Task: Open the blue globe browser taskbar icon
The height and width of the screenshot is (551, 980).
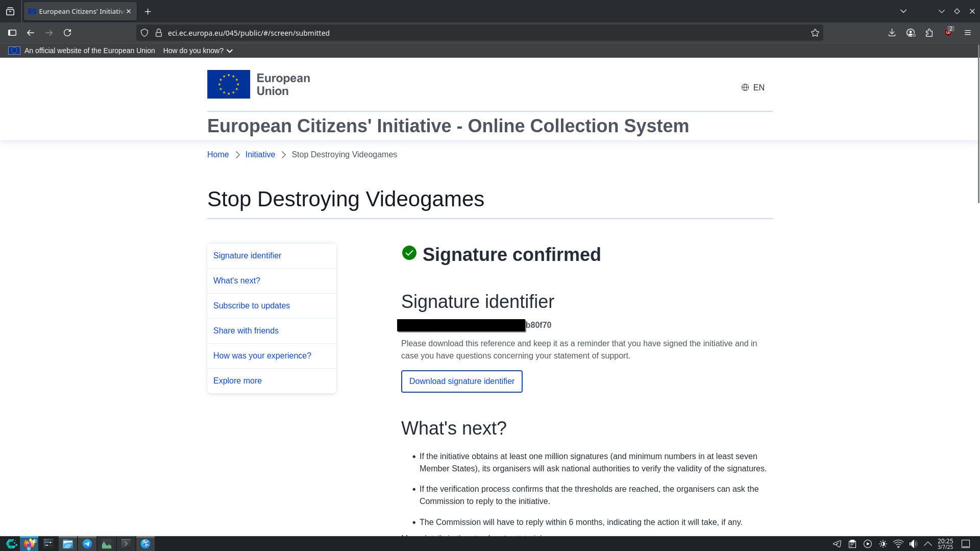Action: click(x=145, y=544)
